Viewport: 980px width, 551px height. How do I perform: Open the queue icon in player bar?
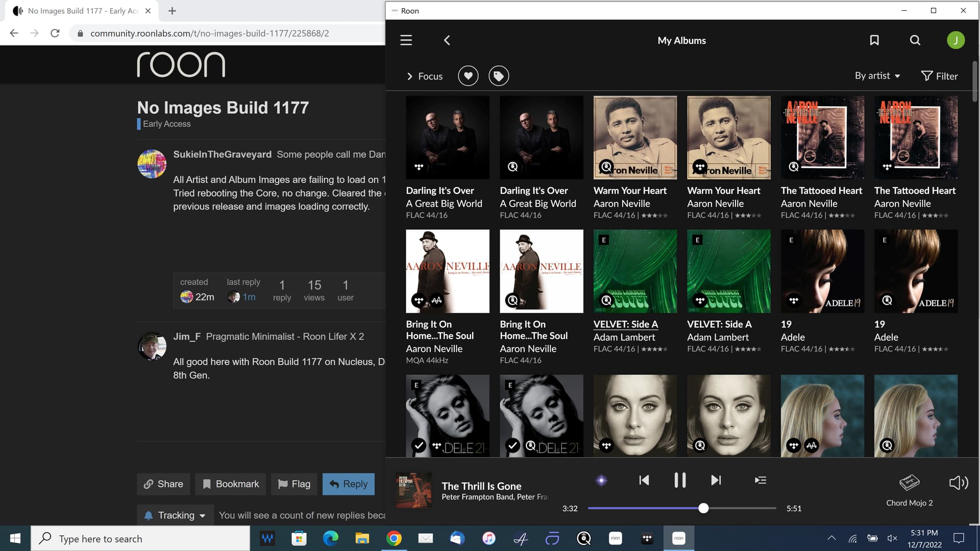pos(761,480)
